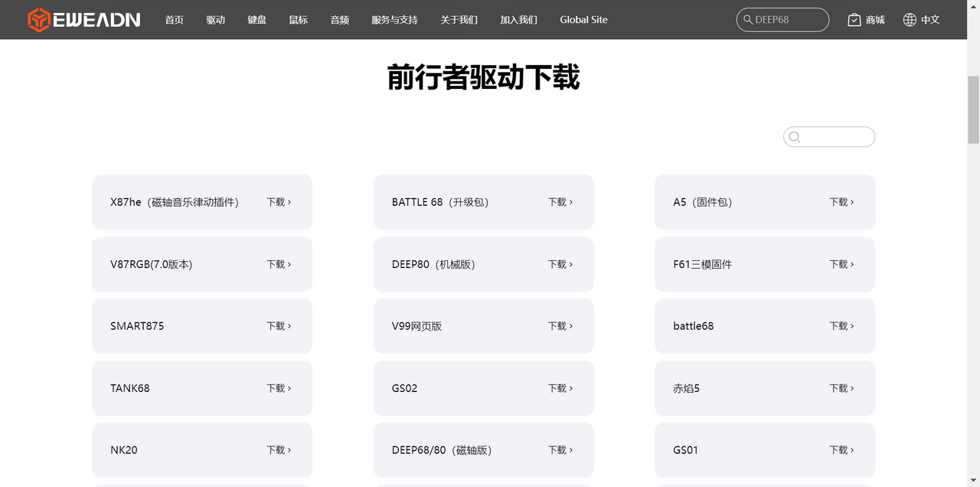Screen dimensions: 980x487
Task: Navigate to 服务与支持 in the top bar
Action: [x=394, y=20]
